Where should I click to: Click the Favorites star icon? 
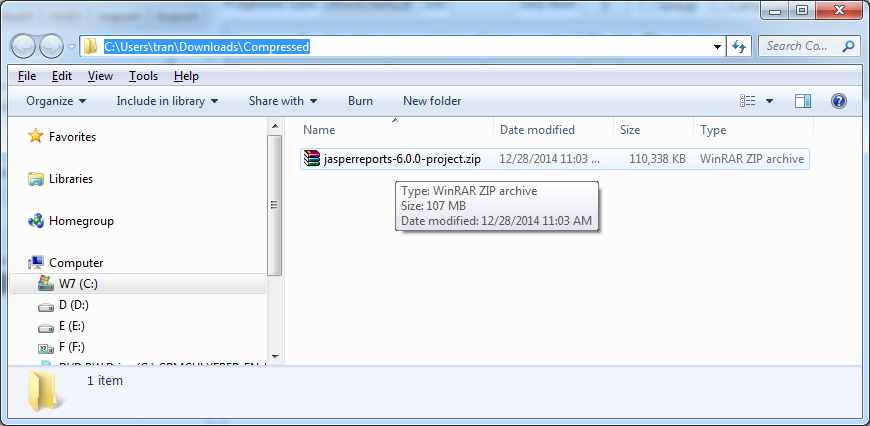pyautogui.click(x=36, y=136)
